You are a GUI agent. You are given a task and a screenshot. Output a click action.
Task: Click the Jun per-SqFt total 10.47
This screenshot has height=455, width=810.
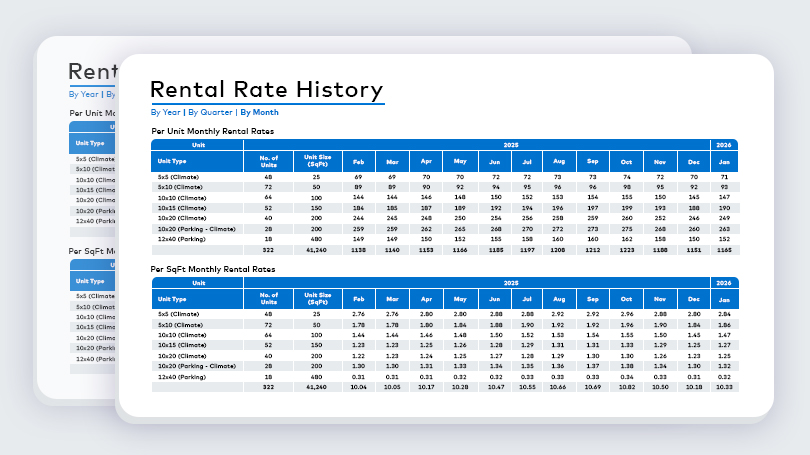click(x=496, y=387)
